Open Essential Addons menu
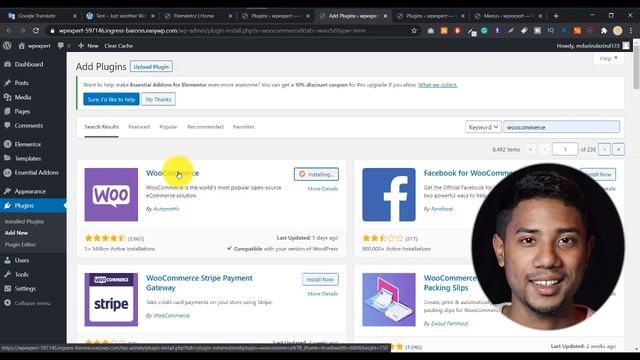Image resolution: width=640 pixels, height=360 pixels. click(x=36, y=173)
